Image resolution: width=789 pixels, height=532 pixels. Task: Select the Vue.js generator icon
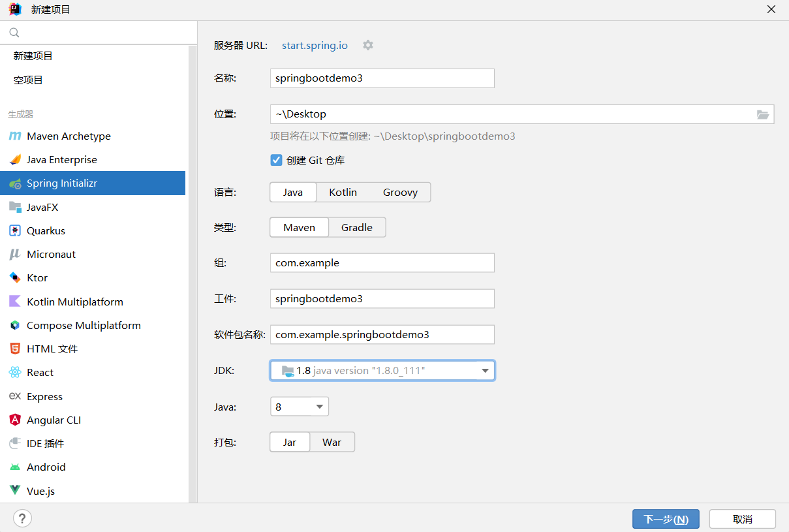point(15,490)
